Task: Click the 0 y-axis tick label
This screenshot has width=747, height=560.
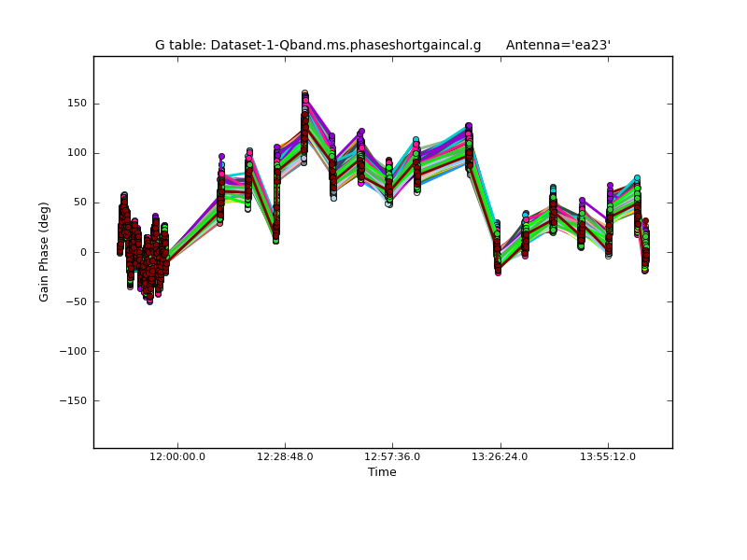Action: 83,252
